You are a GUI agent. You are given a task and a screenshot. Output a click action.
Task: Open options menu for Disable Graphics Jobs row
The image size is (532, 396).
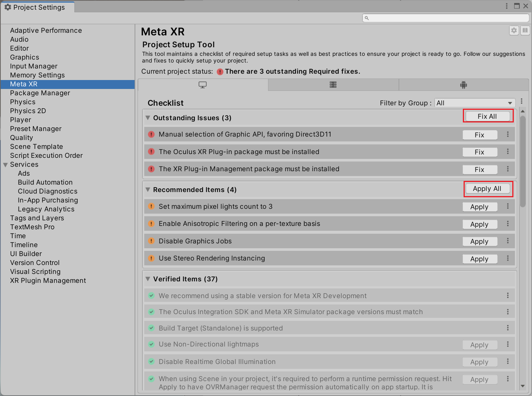(508, 241)
